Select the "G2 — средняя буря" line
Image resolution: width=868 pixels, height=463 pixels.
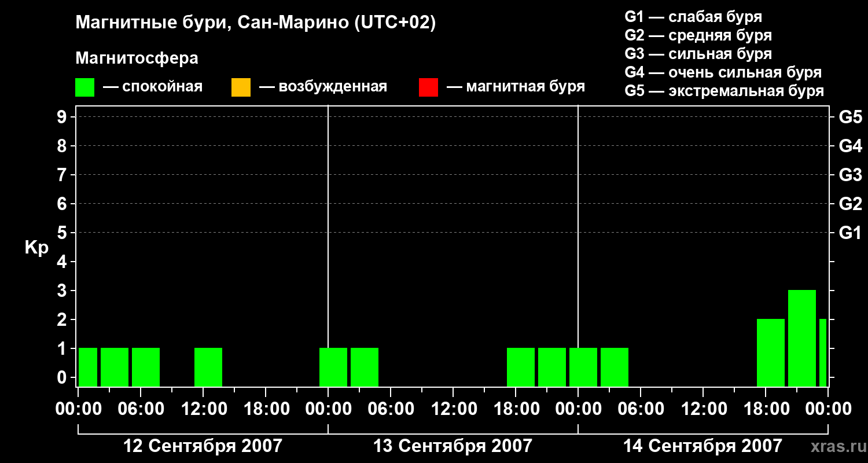pyautogui.click(x=698, y=35)
